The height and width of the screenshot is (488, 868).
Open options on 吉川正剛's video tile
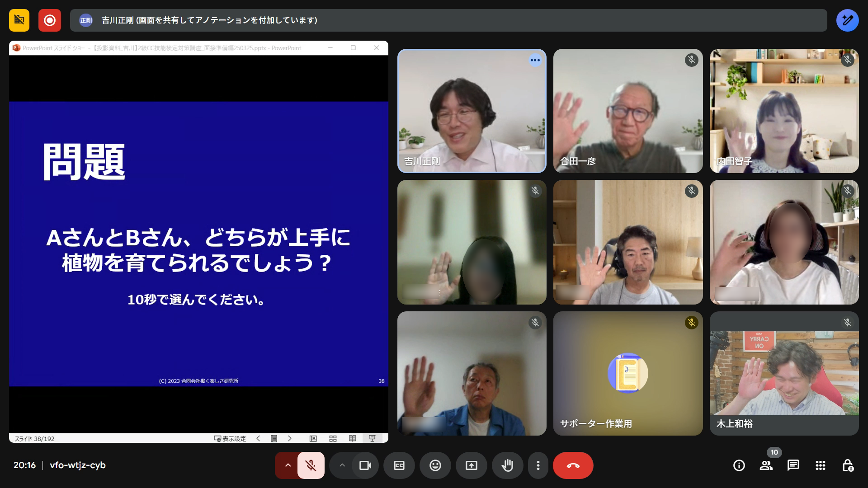click(535, 60)
